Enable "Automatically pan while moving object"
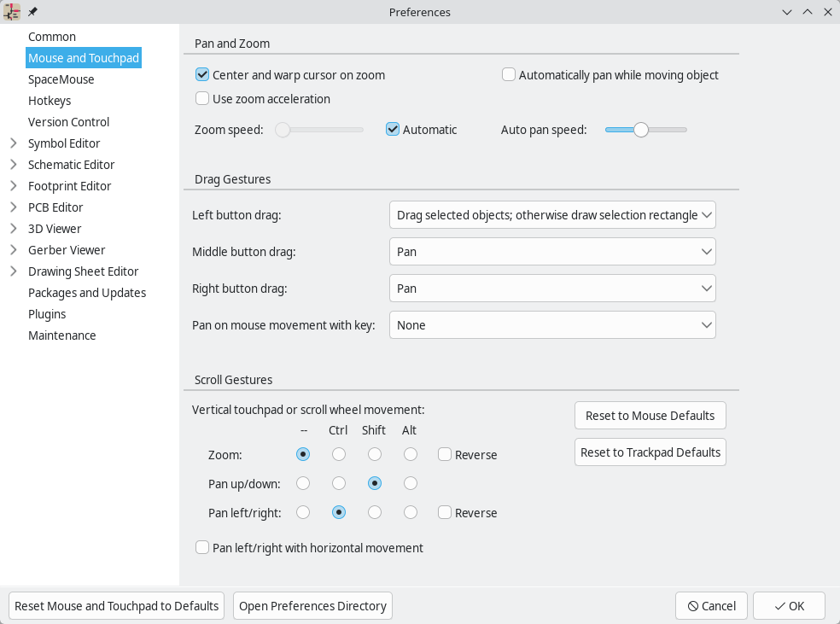 (x=508, y=75)
